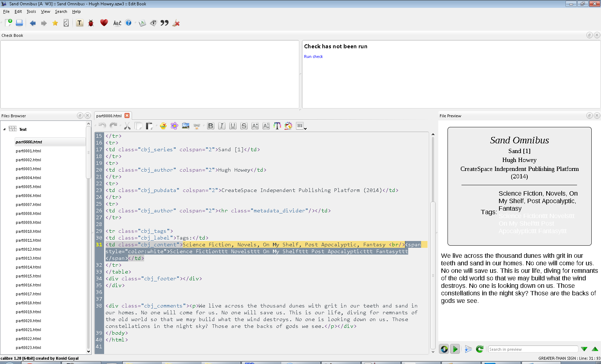Click the paint bucket background color icon
Viewport: 601px width, 364px height.
coord(288,126)
